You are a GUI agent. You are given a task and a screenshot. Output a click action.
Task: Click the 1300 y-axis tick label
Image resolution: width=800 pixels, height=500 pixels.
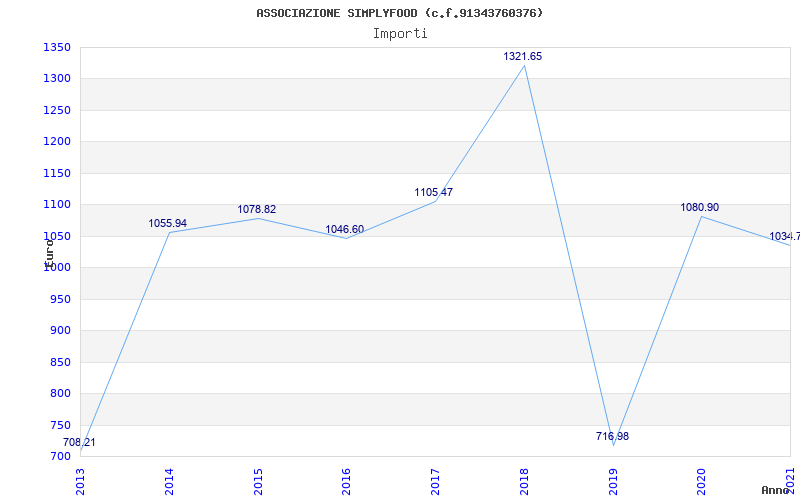57,79
